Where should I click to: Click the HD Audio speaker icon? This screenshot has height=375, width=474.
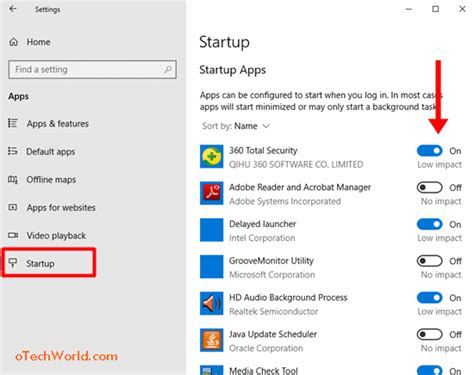(212, 303)
